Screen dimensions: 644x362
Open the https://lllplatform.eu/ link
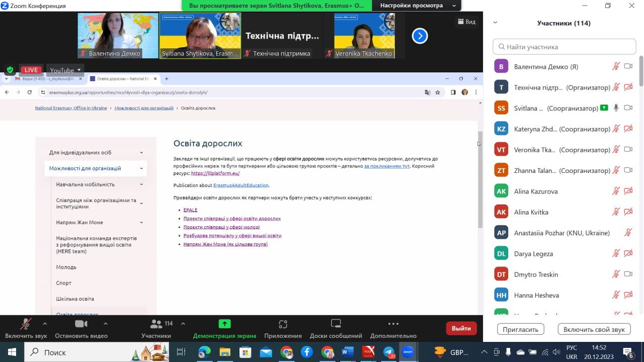[215, 173]
